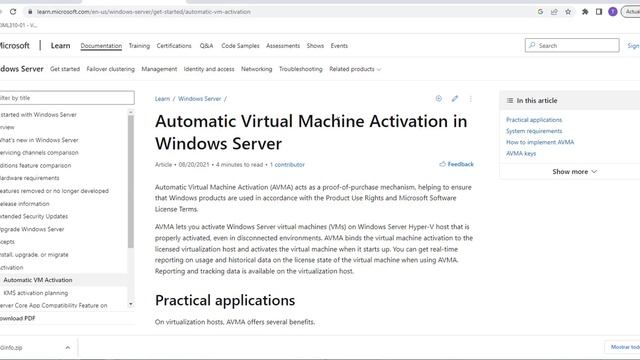The width and height of the screenshot is (640, 360).
Task: Expand the Related products dropdown
Action: coord(355,69)
